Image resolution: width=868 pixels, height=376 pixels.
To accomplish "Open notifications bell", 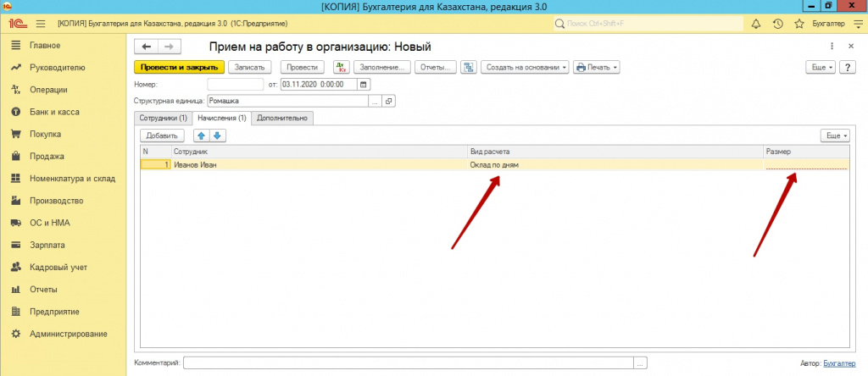I will (x=755, y=24).
